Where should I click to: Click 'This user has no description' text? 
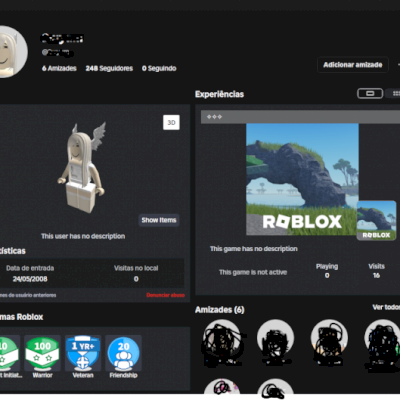[x=83, y=236]
